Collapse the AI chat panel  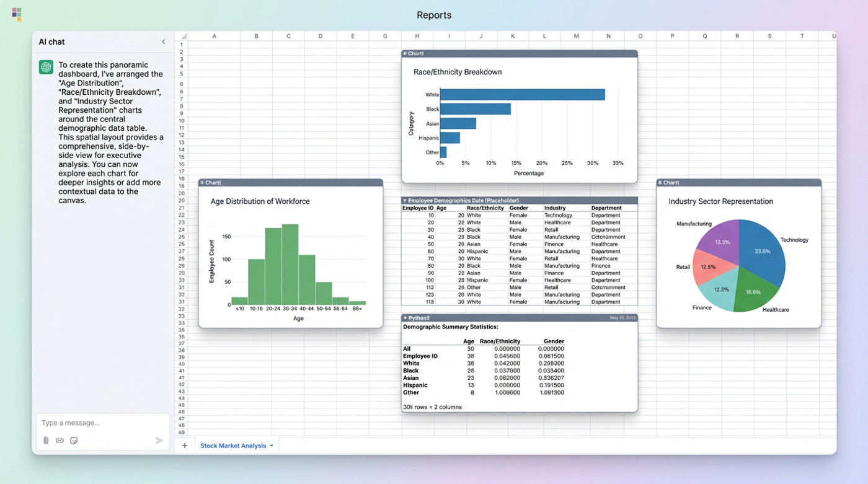164,42
